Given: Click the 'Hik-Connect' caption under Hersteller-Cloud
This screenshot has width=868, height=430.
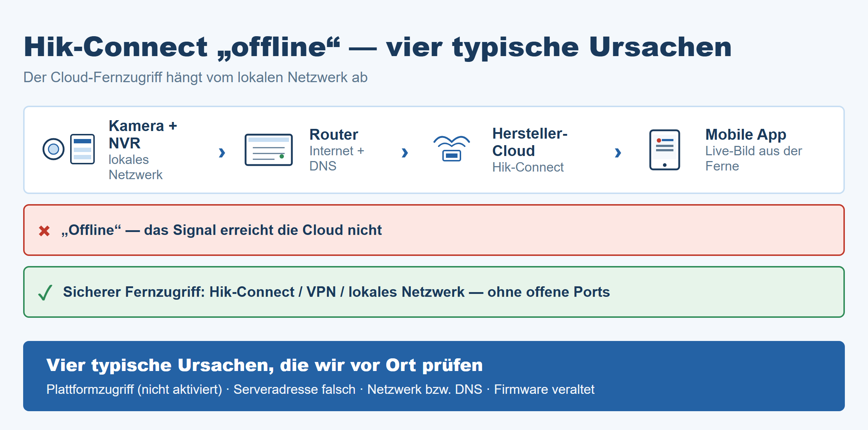Looking at the screenshot, I should click(528, 167).
